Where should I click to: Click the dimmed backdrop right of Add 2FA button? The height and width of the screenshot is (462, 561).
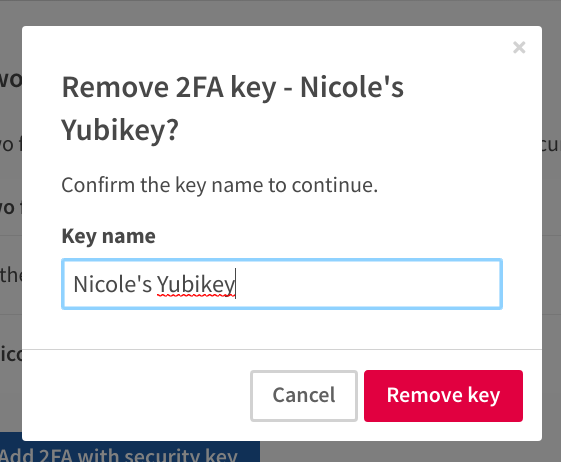pyautogui.click(x=410, y=452)
